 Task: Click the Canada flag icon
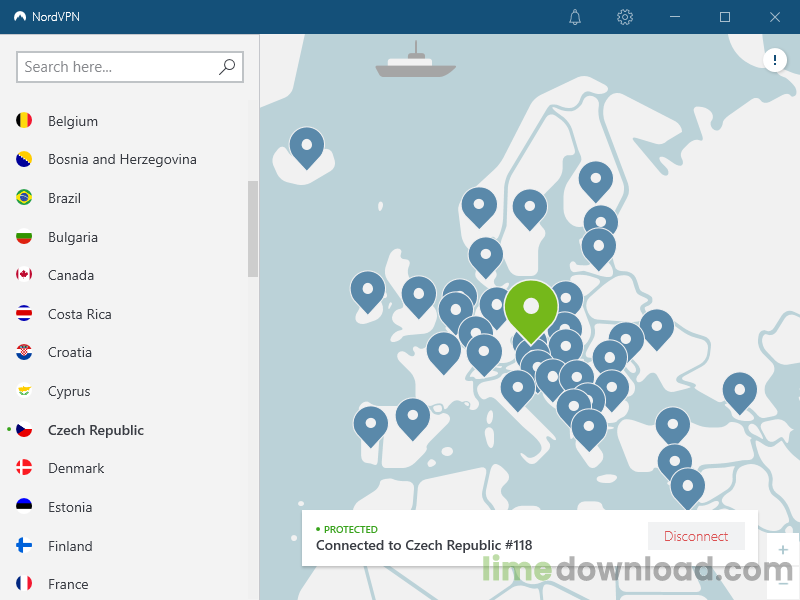tap(24, 275)
